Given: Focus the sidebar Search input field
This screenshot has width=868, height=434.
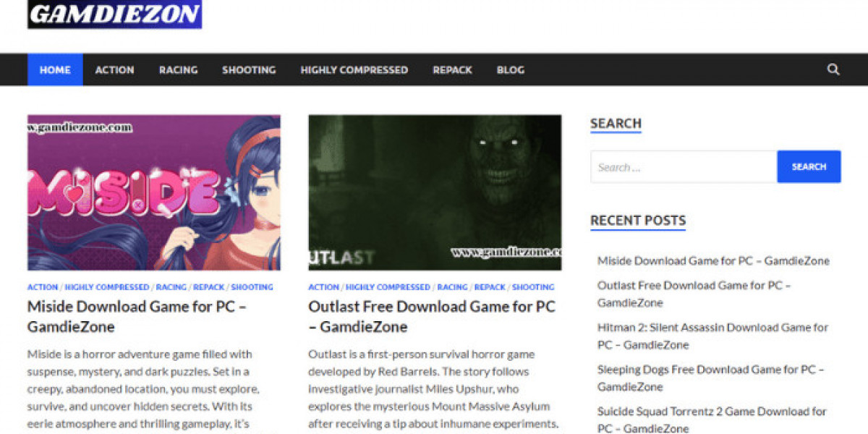Looking at the screenshot, I should (x=684, y=166).
